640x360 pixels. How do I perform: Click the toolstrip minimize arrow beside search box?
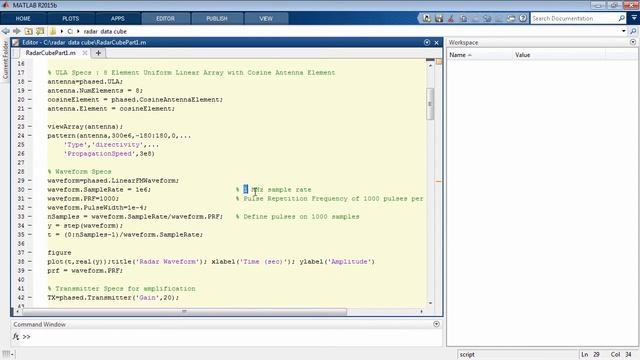click(x=634, y=18)
